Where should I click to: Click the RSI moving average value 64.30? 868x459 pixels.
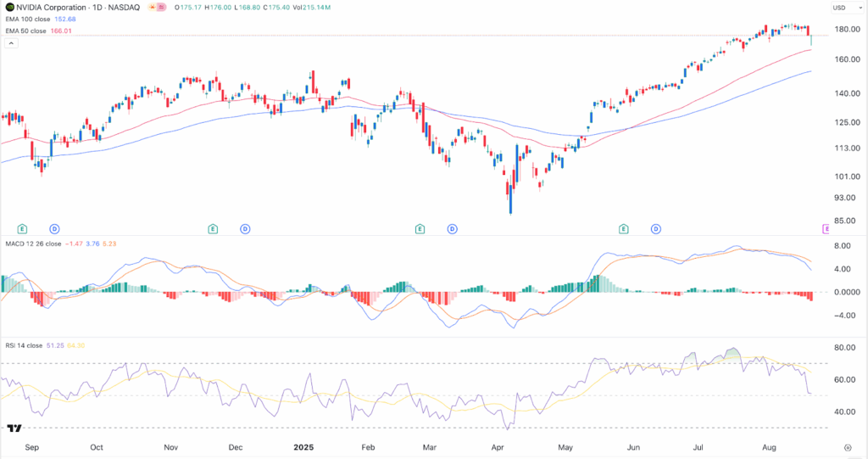click(x=75, y=345)
